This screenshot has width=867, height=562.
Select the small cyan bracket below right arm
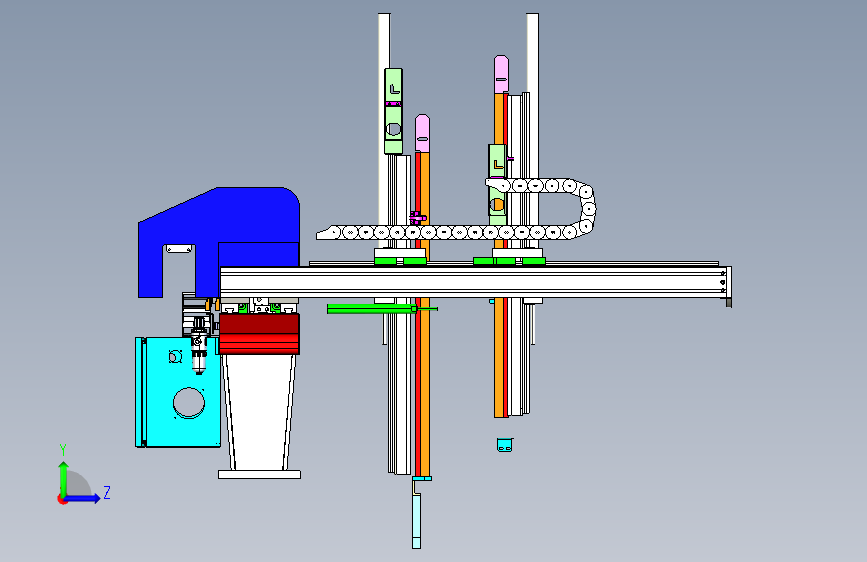pos(504,445)
